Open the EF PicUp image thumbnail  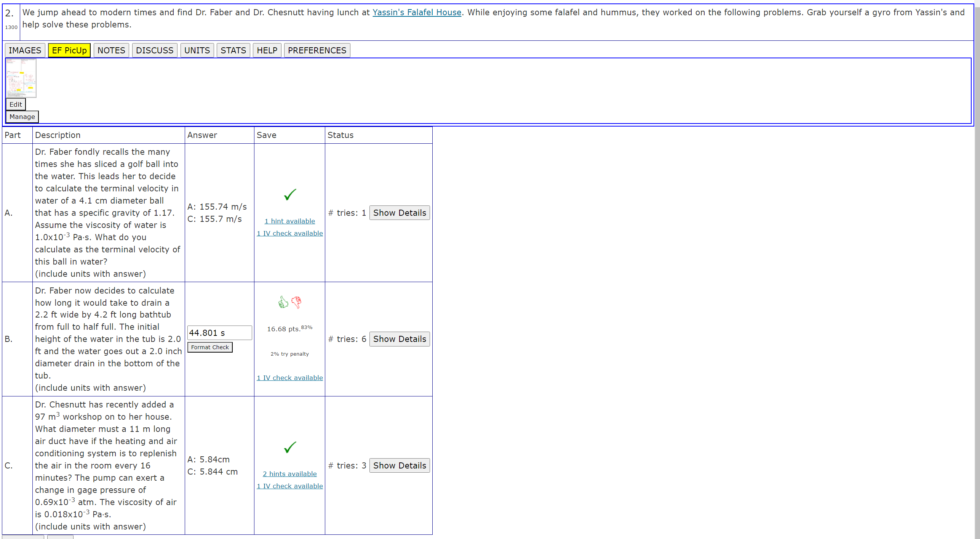(21, 78)
